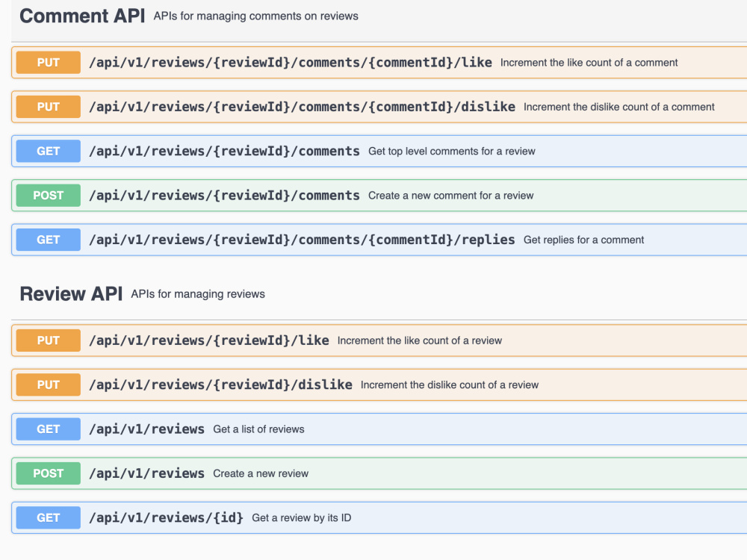Expand GET list of reviews endpoint

click(x=379, y=429)
